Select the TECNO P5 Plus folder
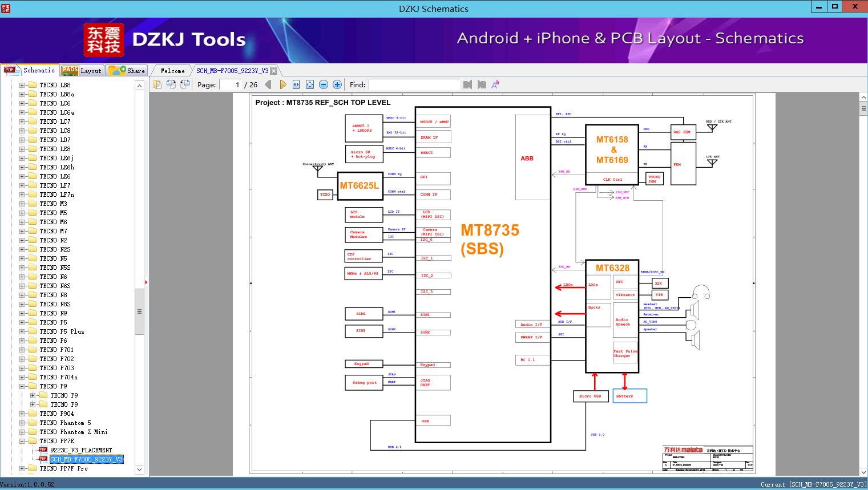 click(x=62, y=331)
